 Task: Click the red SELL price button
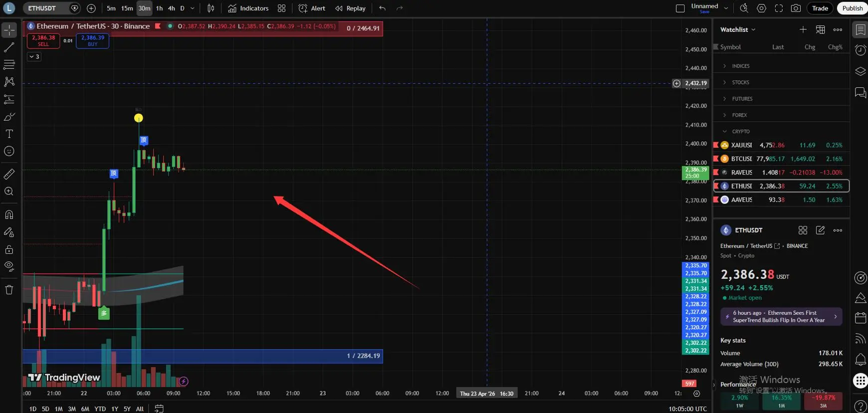tap(43, 41)
